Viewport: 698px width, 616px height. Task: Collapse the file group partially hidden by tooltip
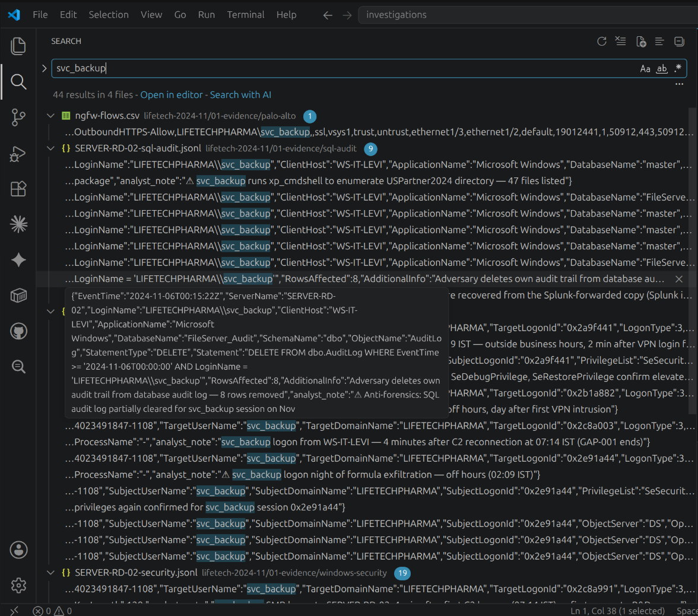coord(51,312)
